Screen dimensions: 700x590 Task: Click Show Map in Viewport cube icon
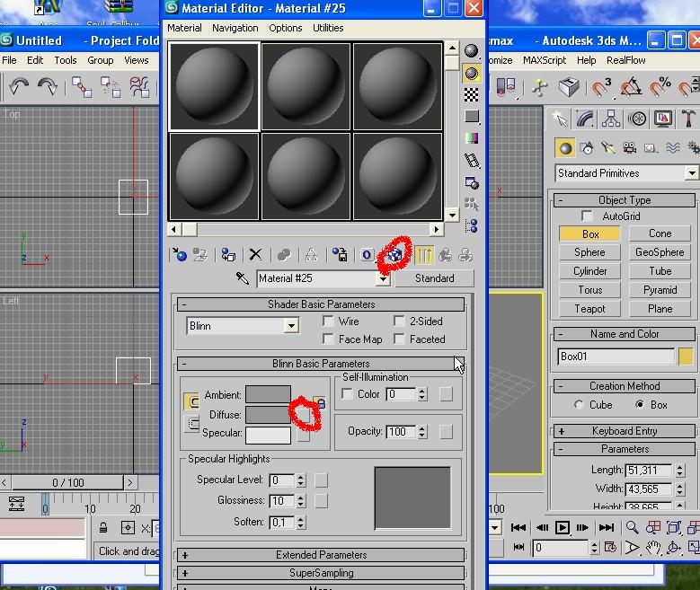click(394, 255)
